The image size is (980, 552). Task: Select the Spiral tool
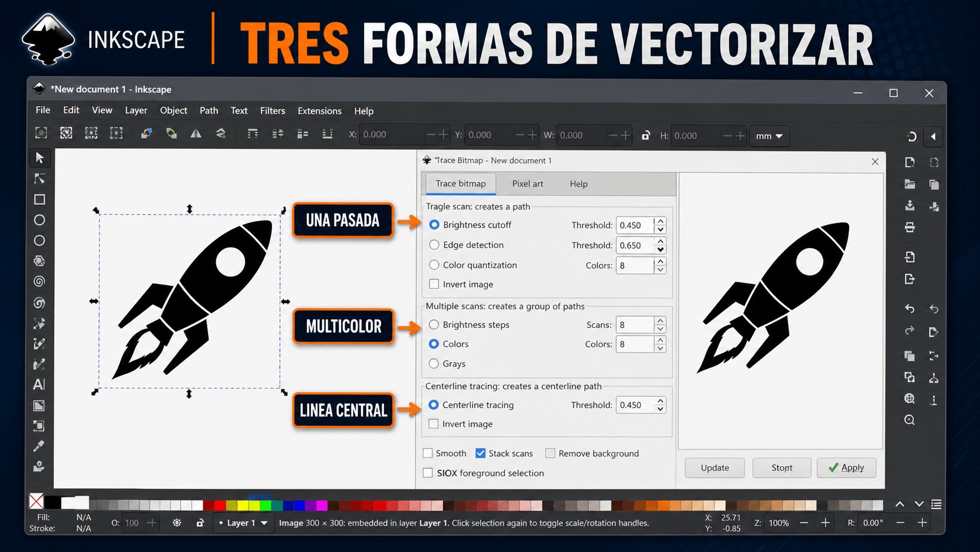40,282
